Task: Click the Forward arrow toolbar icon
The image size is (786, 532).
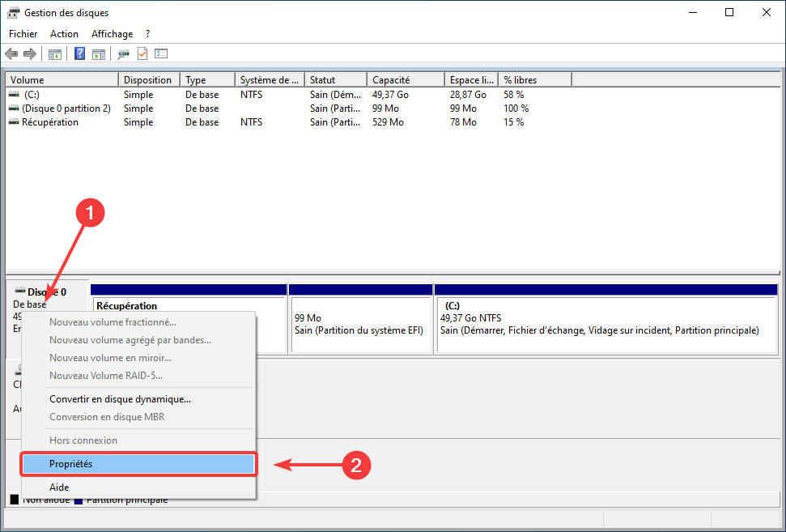Action: [x=30, y=54]
